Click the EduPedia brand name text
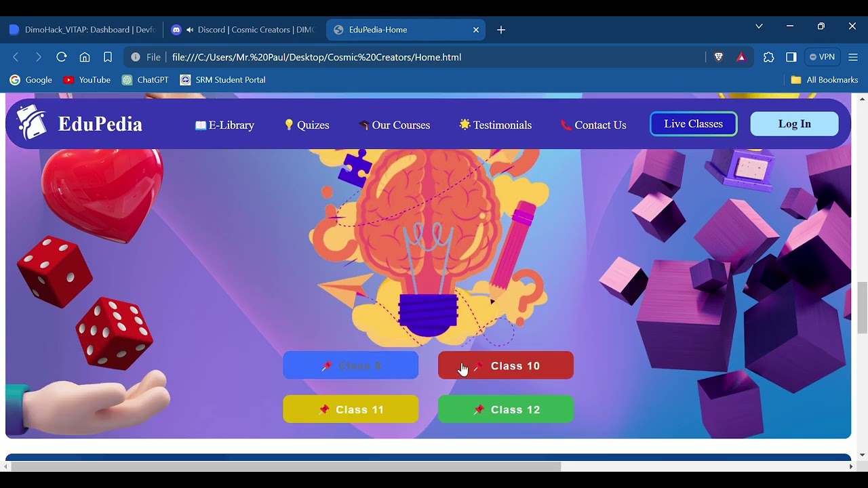The height and width of the screenshot is (488, 868). pyautogui.click(x=100, y=124)
